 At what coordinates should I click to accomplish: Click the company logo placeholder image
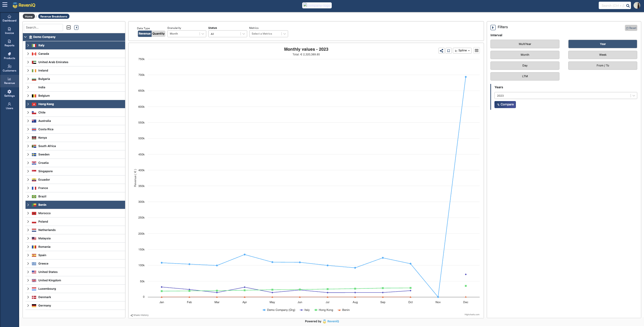(317, 5)
